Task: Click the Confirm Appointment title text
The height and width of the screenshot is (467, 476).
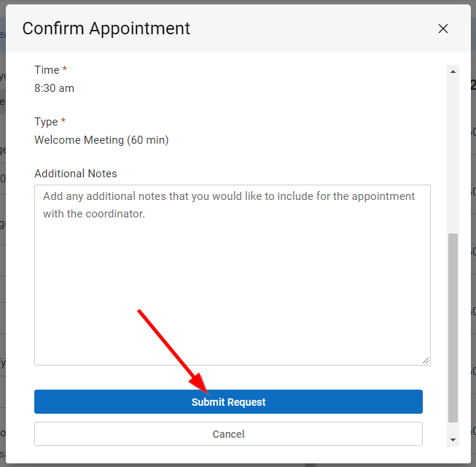Action: 106,28
